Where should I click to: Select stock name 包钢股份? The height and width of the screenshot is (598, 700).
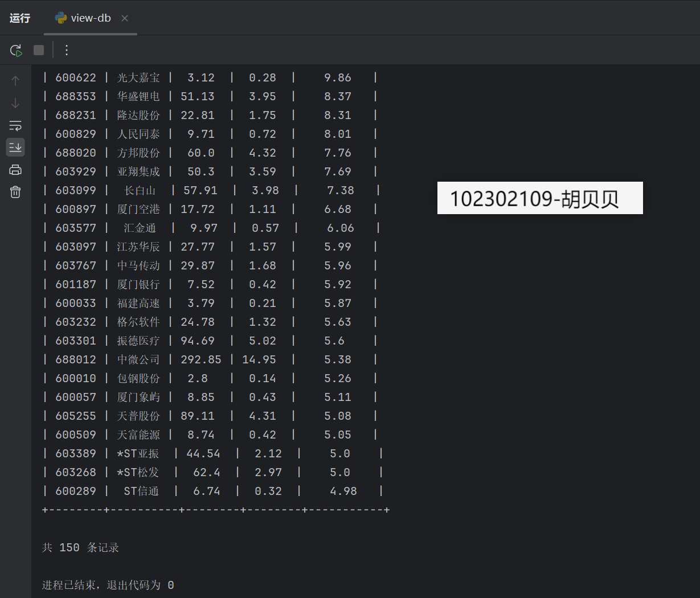tap(138, 378)
